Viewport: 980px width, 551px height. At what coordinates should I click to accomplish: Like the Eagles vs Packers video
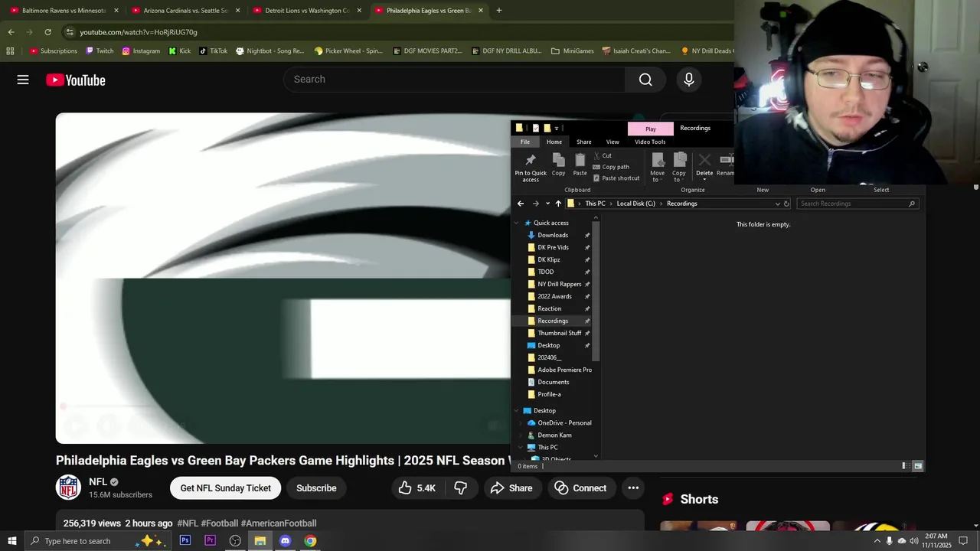pos(417,487)
